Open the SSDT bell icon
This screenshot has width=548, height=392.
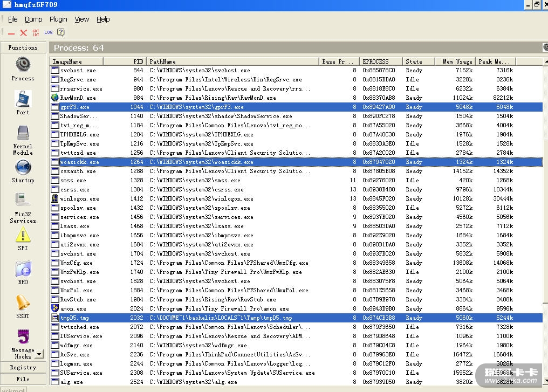click(x=23, y=302)
